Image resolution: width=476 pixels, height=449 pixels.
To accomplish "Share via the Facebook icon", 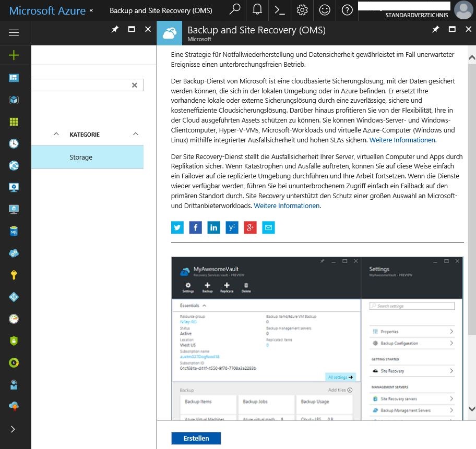I will [x=195, y=227].
